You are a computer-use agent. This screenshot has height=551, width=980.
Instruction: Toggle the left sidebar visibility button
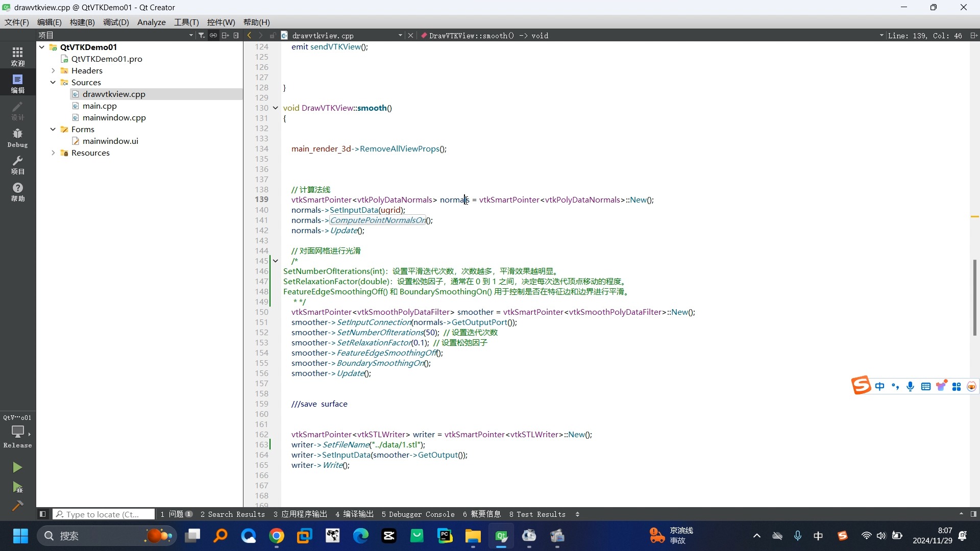pos(43,514)
